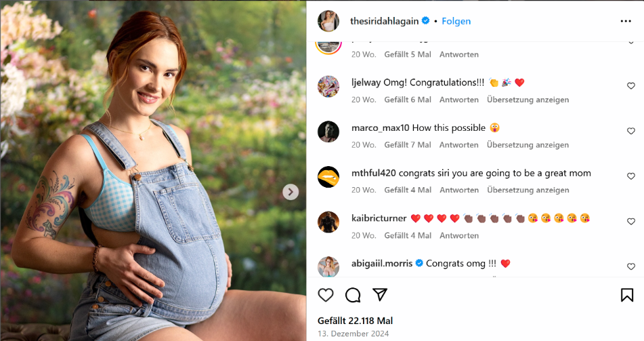644x341 pixels.
Task: Like the post with the heart icon
Action: [326, 295]
